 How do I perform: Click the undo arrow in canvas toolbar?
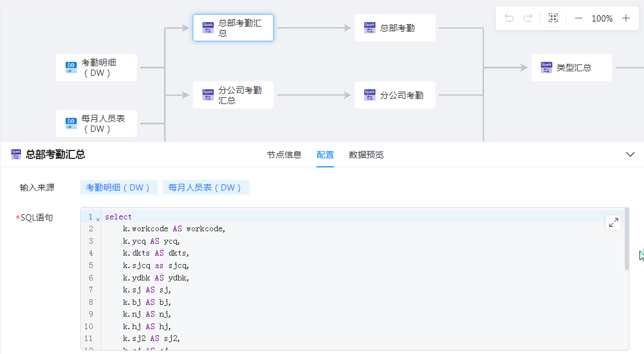509,18
